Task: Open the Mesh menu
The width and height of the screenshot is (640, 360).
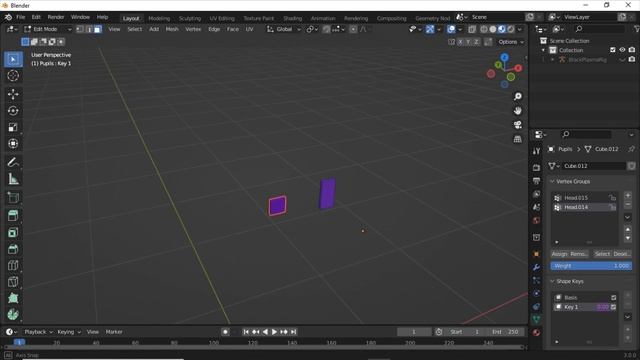Action: click(172, 29)
